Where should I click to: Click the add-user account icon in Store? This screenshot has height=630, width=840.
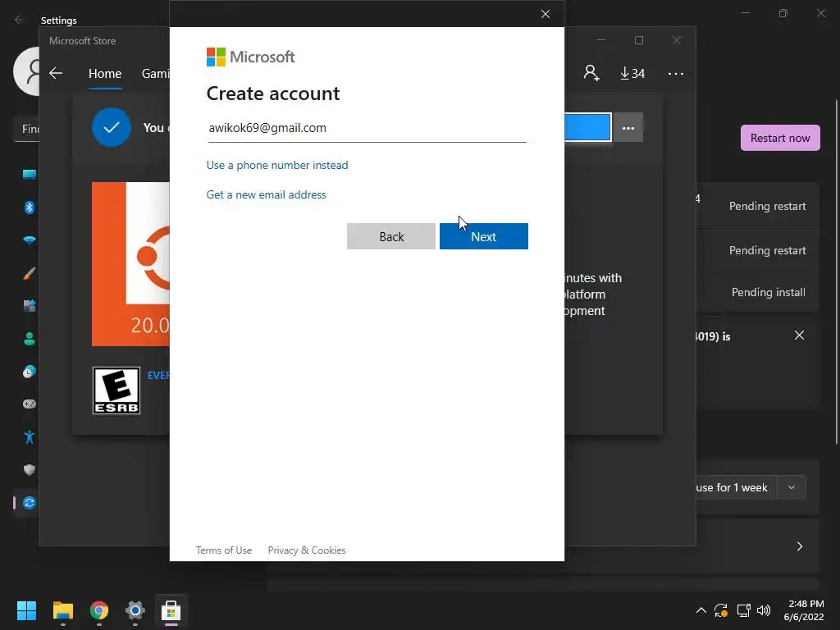tap(591, 73)
